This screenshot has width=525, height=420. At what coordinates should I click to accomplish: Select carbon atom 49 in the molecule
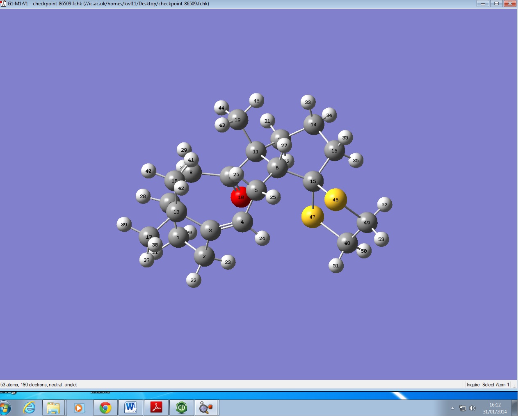point(367,223)
